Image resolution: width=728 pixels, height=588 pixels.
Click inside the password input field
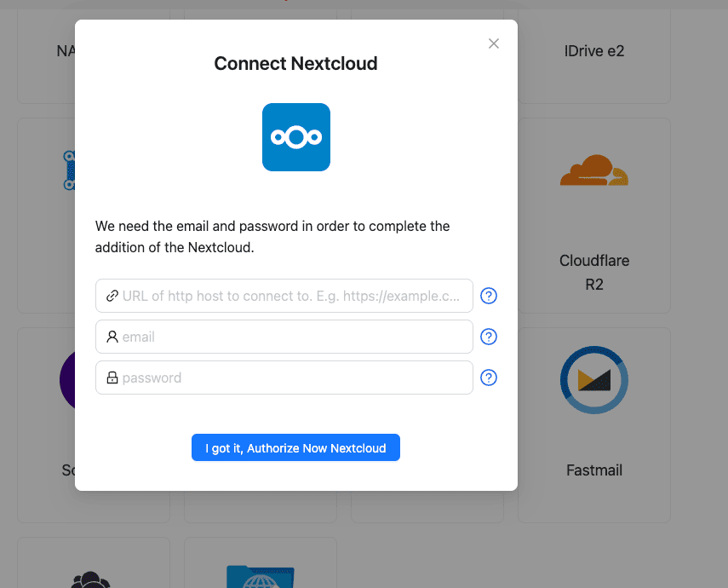click(284, 378)
